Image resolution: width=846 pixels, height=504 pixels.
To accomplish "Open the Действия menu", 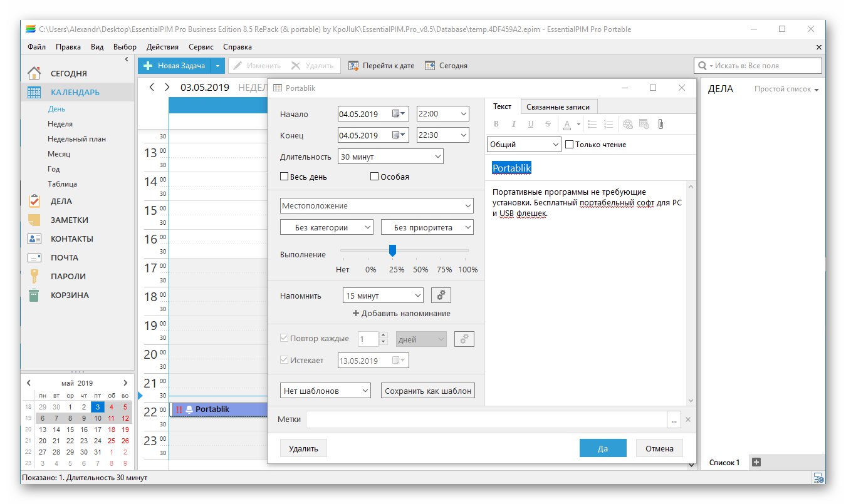I will click(162, 47).
